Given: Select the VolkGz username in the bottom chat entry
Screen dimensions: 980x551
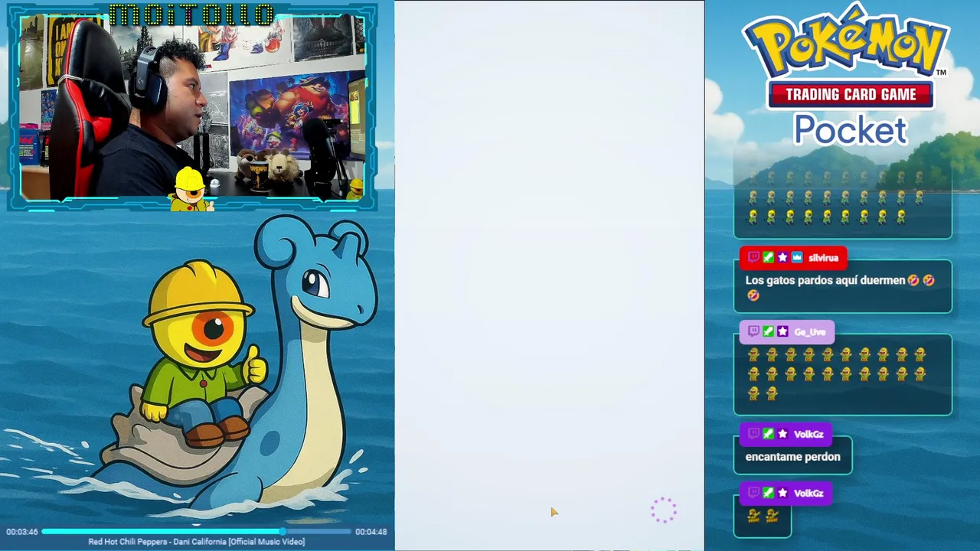Looking at the screenshot, I should click(808, 493).
